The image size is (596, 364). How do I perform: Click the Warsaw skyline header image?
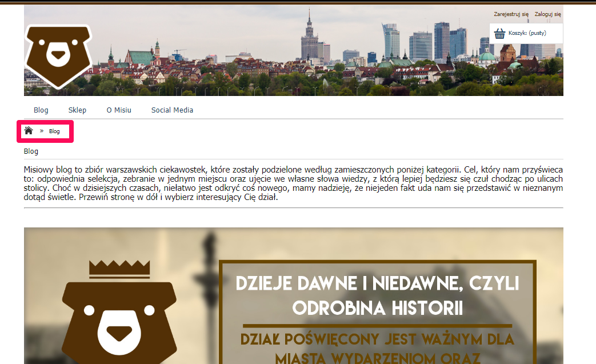click(294, 50)
